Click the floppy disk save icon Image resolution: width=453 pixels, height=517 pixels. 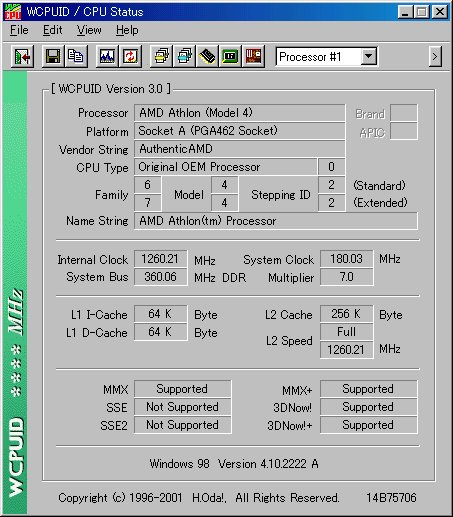pos(53,57)
